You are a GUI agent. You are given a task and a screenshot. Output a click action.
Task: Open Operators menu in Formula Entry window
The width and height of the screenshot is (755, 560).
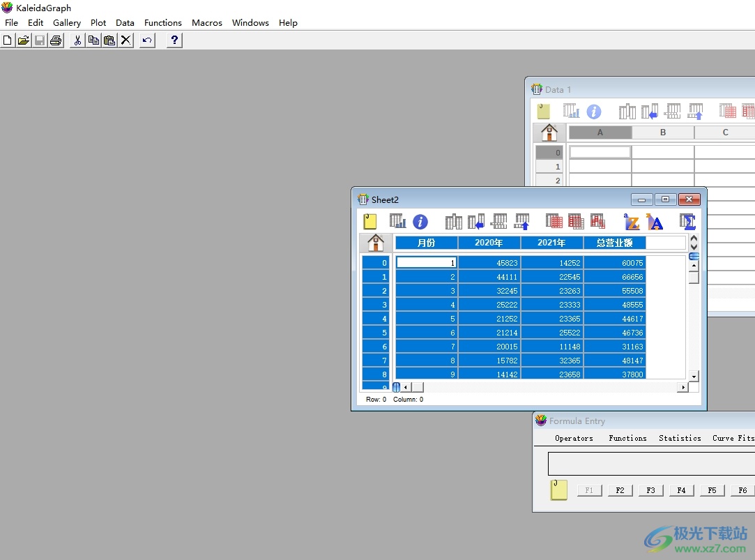(x=574, y=438)
